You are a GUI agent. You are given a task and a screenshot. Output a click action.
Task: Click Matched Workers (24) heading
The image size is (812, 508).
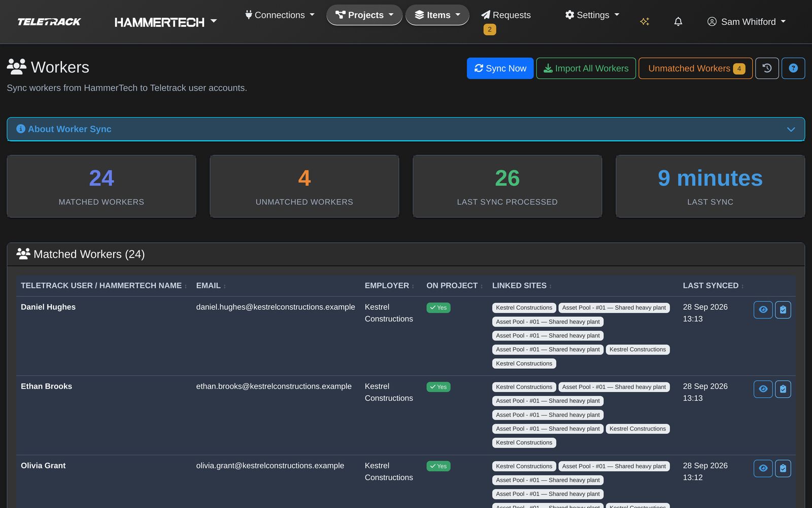[81, 254]
